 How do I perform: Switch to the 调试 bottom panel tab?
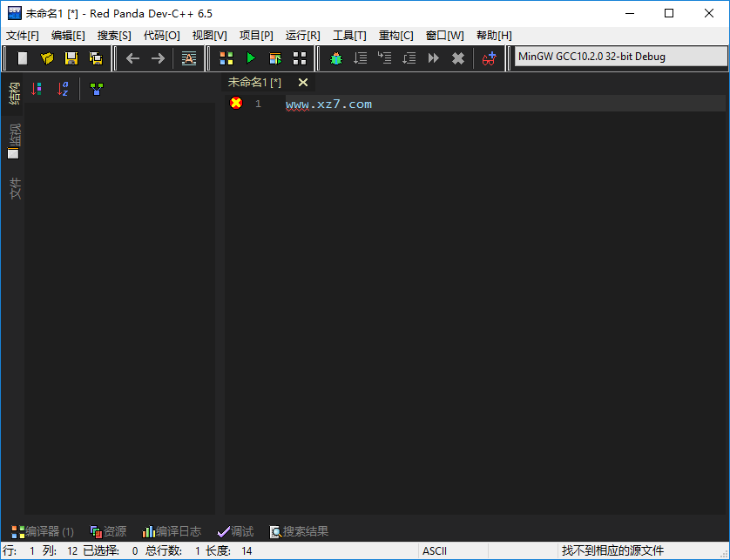pos(235,531)
